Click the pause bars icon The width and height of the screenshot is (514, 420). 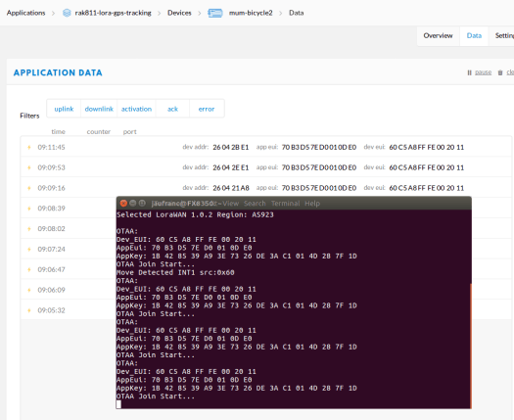[469, 72]
